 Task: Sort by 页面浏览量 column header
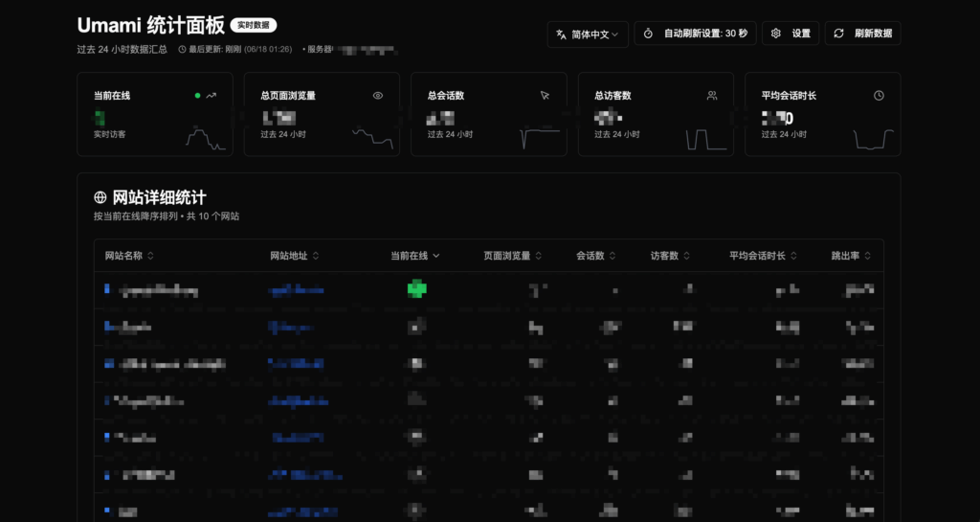pyautogui.click(x=513, y=256)
